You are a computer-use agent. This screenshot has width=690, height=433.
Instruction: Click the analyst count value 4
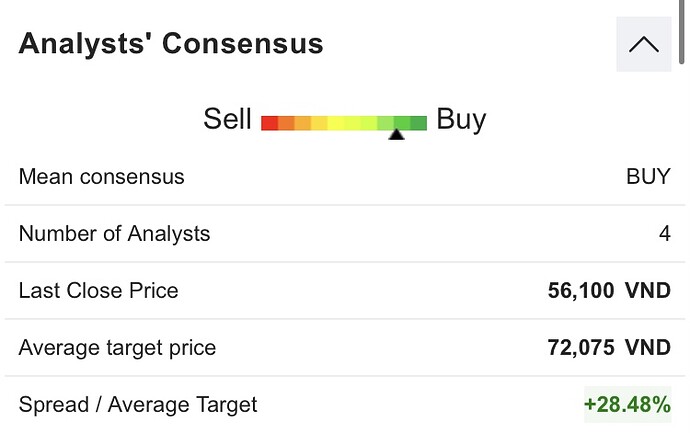pos(664,234)
